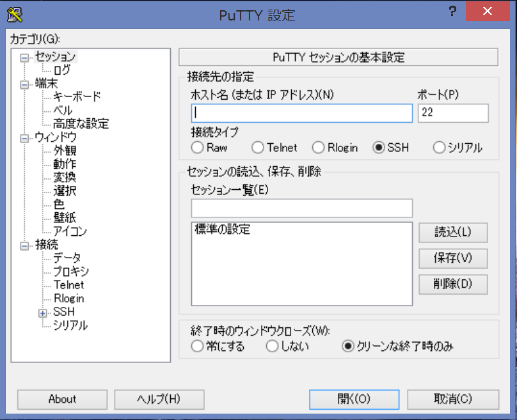Click the 読込(L) button
The image size is (517, 420).
click(x=453, y=233)
